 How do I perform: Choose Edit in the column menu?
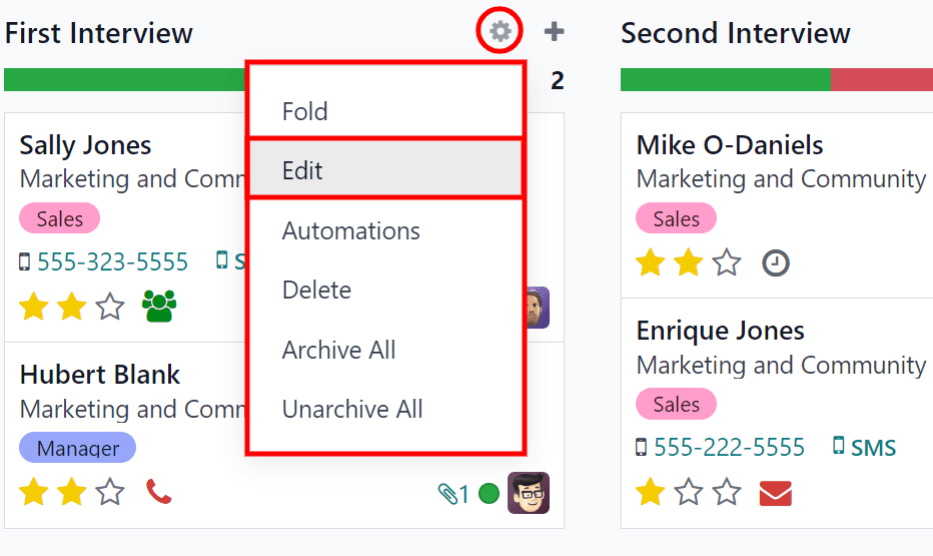(x=303, y=170)
